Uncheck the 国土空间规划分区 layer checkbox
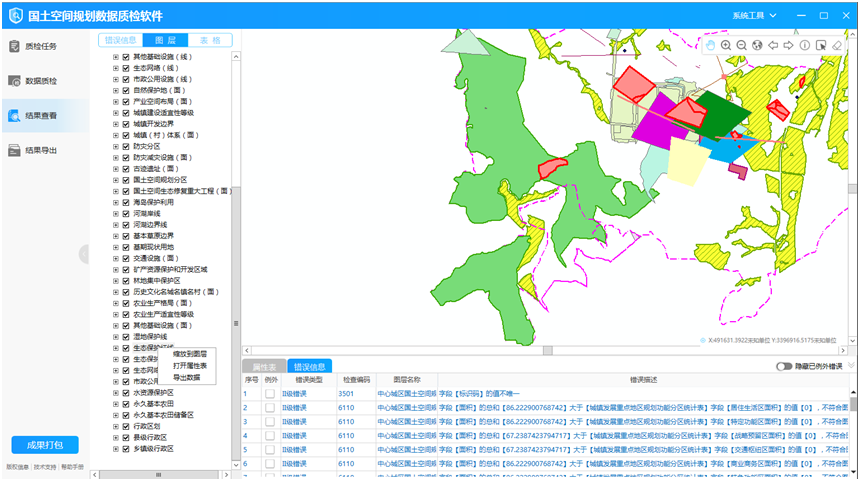 coord(126,180)
